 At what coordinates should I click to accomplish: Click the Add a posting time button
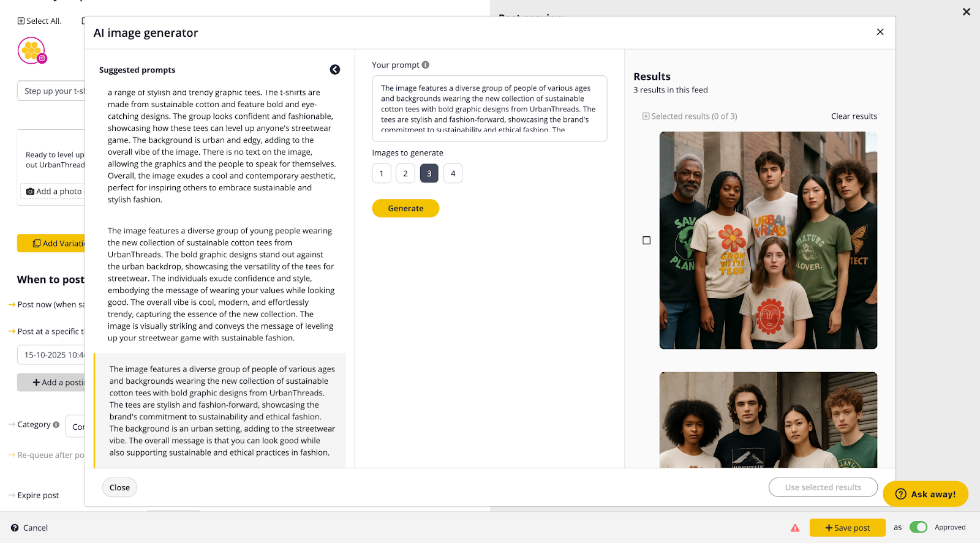pos(51,382)
